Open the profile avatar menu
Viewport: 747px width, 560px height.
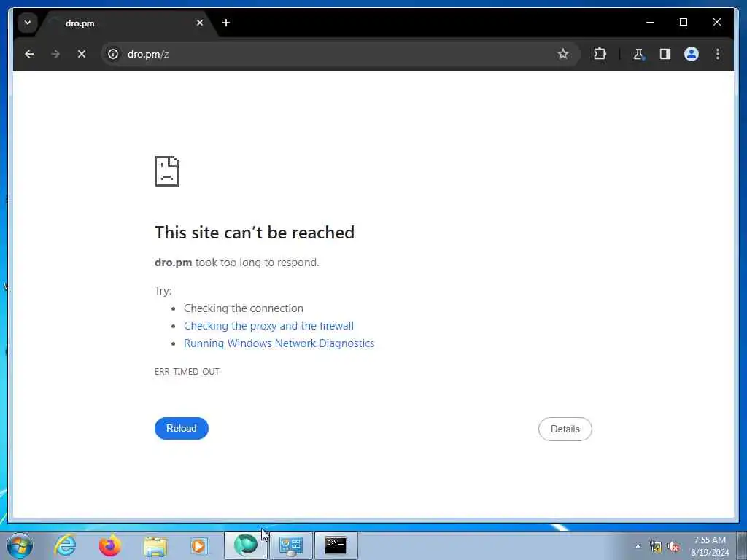pyautogui.click(x=692, y=54)
